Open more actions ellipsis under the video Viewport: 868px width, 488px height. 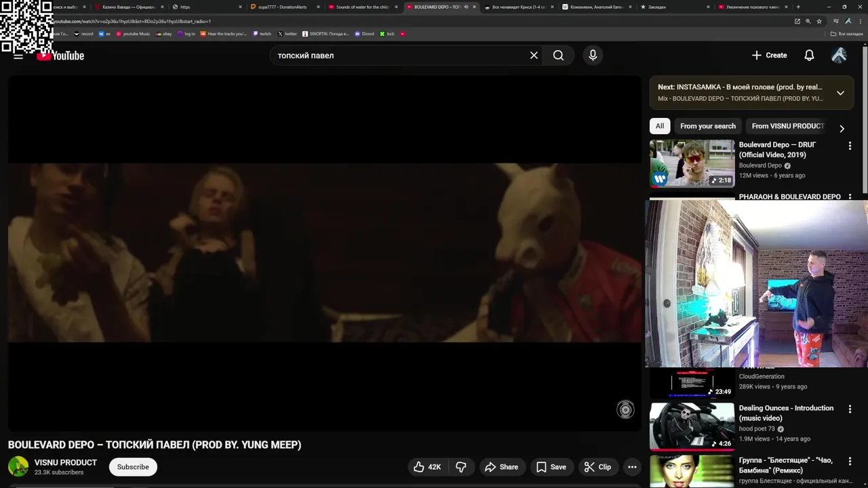632,467
